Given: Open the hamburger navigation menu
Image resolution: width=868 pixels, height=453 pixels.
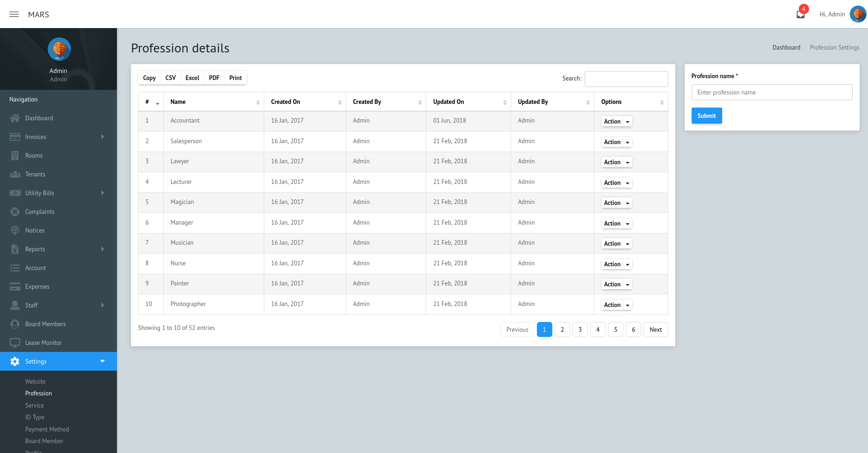Looking at the screenshot, I should tap(14, 14).
